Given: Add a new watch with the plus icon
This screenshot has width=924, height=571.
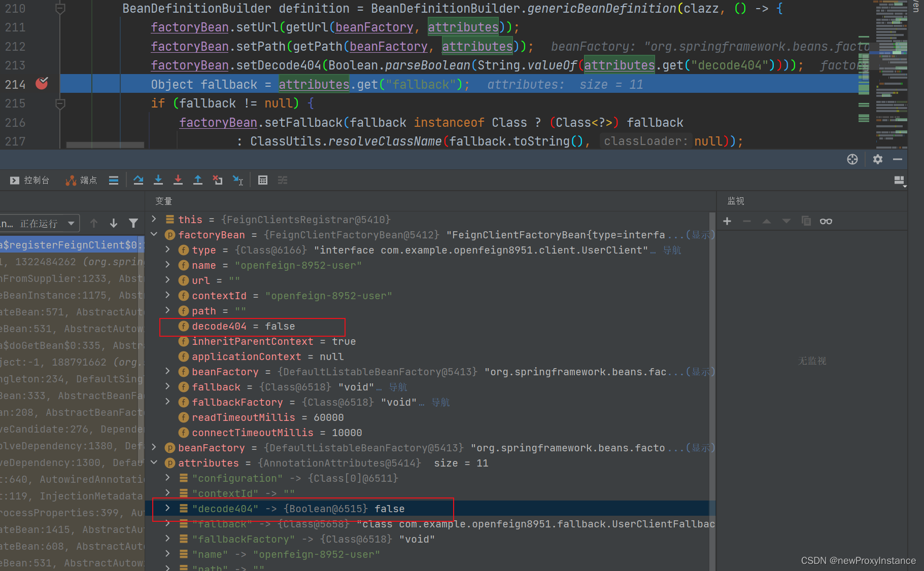Looking at the screenshot, I should (727, 221).
